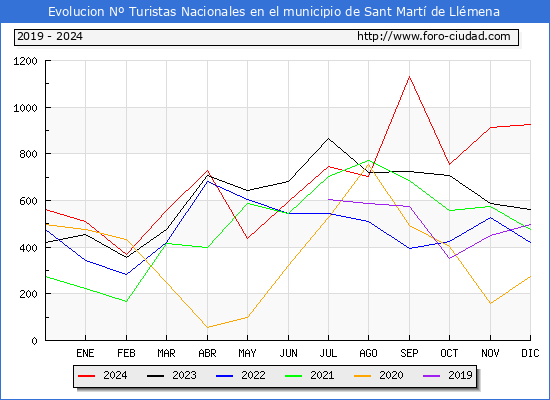Click the 800 y-axis value

28,154
